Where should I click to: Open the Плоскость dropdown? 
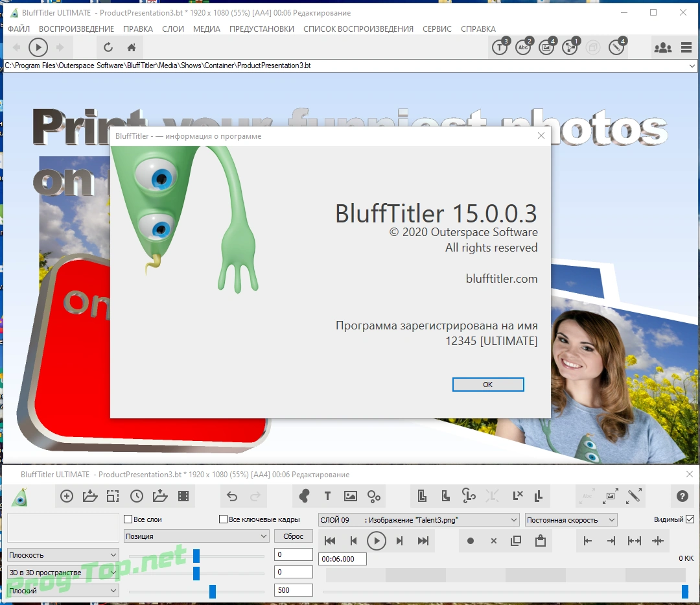tap(63, 555)
